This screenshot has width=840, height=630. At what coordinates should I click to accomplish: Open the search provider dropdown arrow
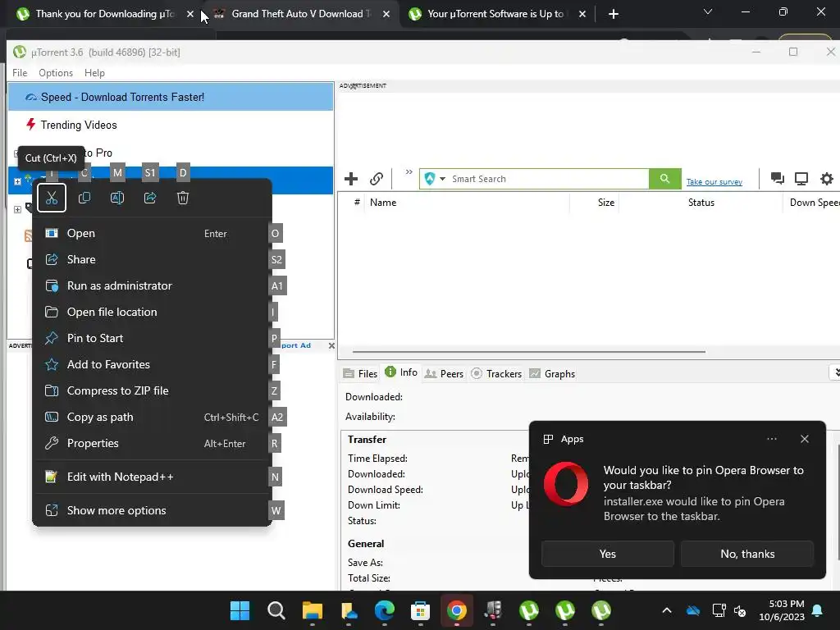tap(442, 178)
